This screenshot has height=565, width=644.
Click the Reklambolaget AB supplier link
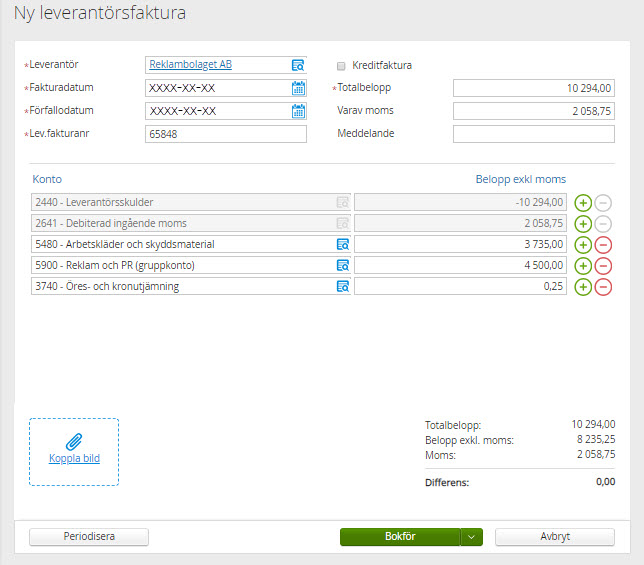tap(190, 65)
